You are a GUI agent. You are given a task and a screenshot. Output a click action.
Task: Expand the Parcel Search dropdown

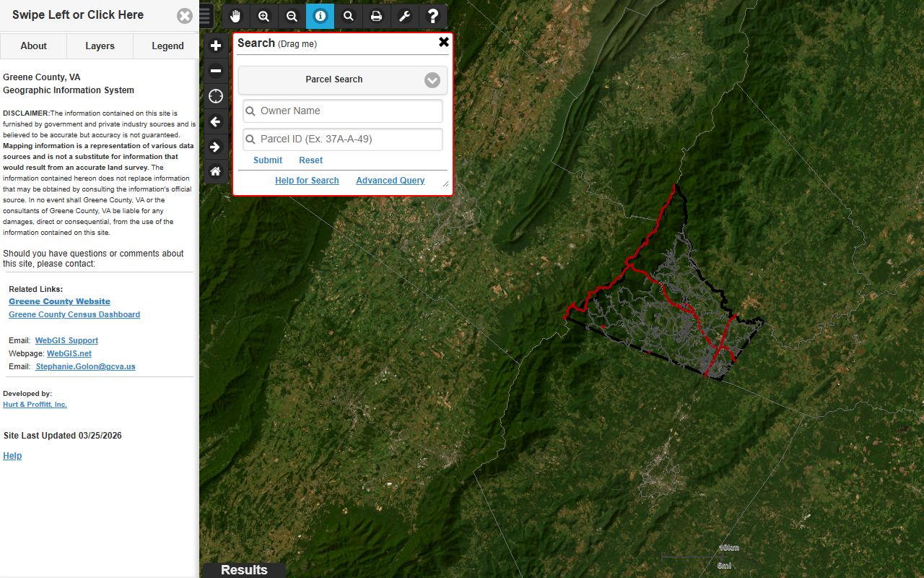click(343, 79)
